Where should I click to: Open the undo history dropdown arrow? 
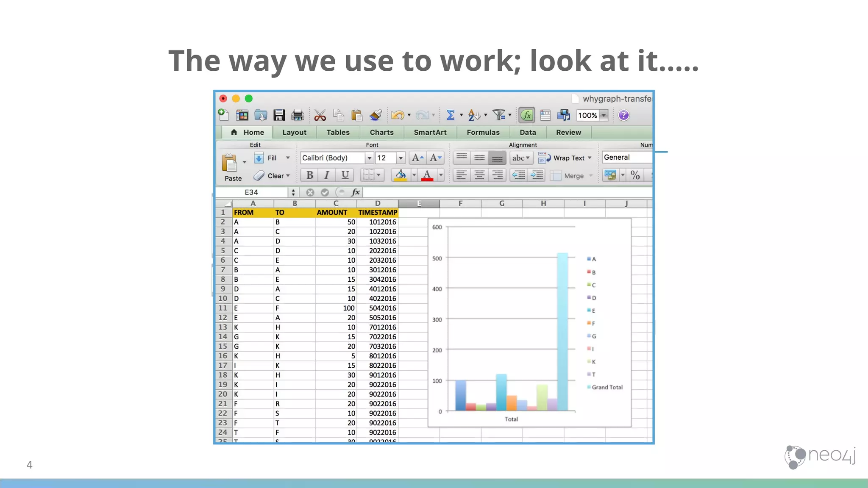409,115
